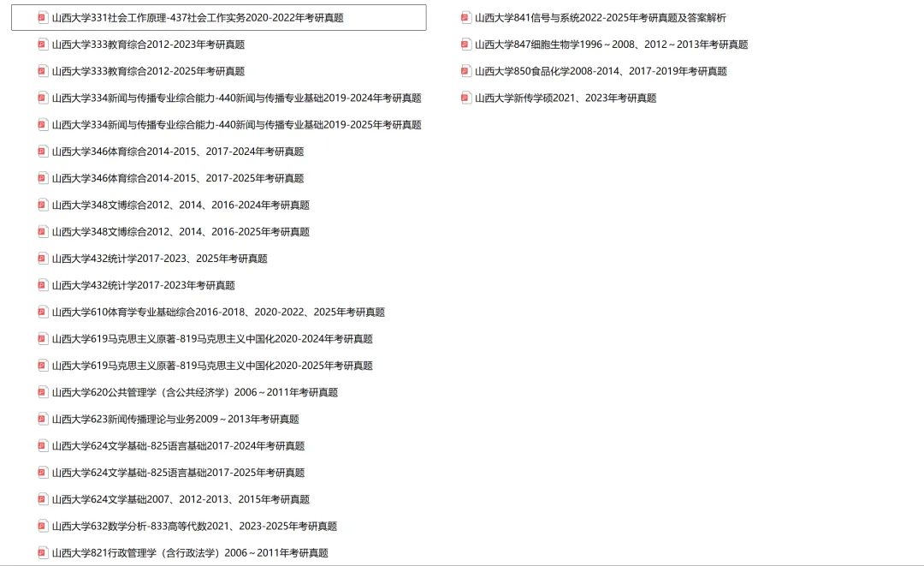Click PDF icon of 山西大学新传学硕 file
This screenshot has width=924, height=566.
466,98
